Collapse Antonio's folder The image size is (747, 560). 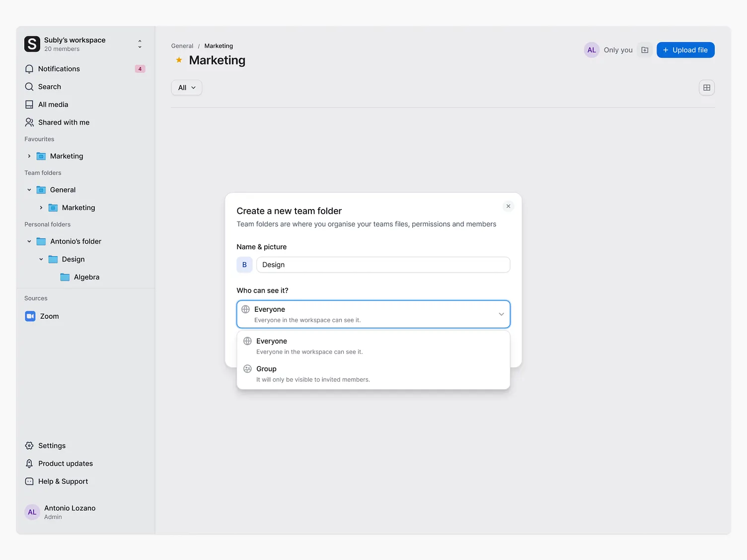29,241
